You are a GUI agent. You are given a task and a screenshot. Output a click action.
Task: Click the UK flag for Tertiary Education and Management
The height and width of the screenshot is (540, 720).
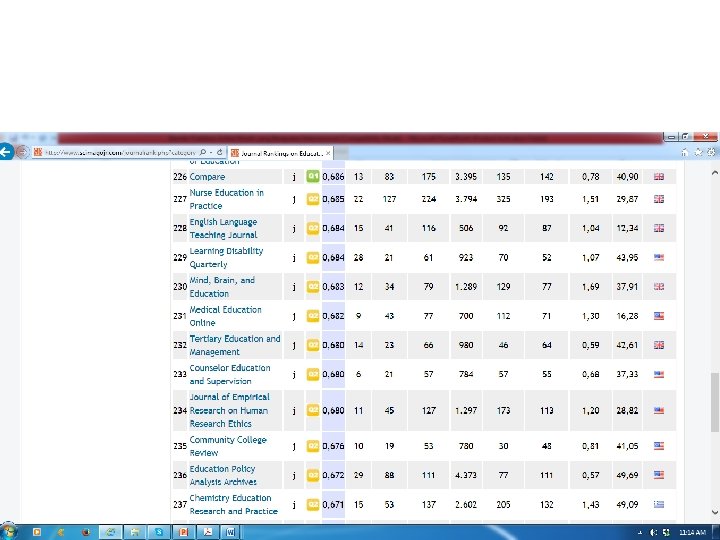tap(659, 345)
